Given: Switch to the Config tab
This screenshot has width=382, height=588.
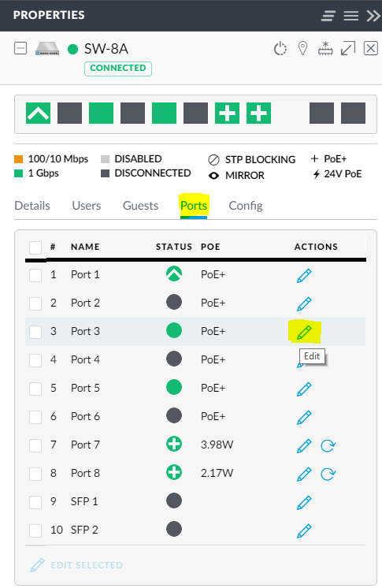Looking at the screenshot, I should (x=246, y=206).
